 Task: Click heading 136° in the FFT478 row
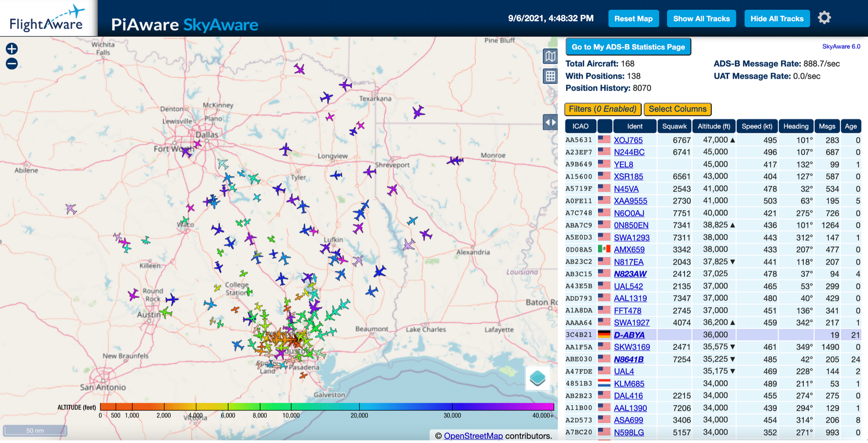[x=803, y=311]
